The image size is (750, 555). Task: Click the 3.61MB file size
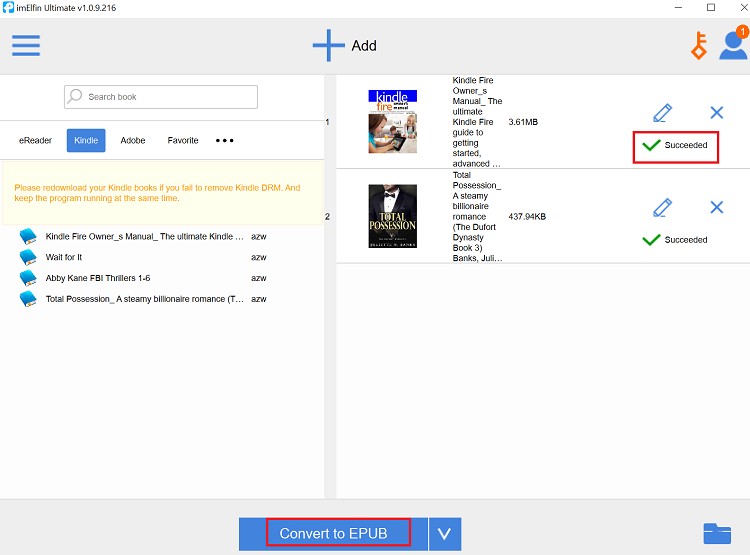point(523,122)
